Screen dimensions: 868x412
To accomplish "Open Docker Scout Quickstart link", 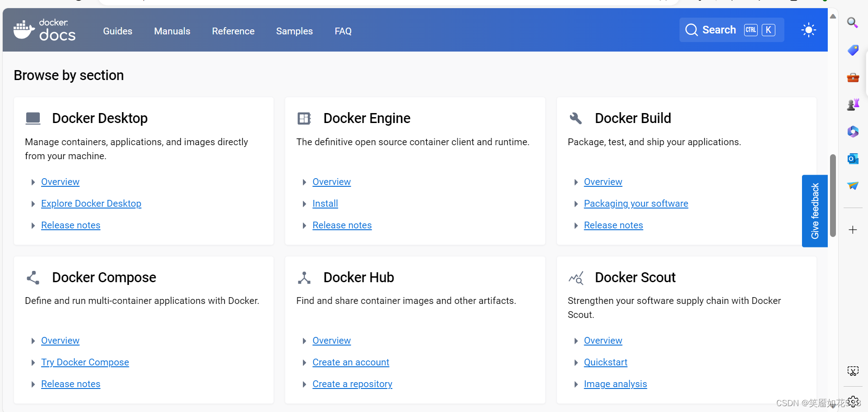I will pos(606,362).
